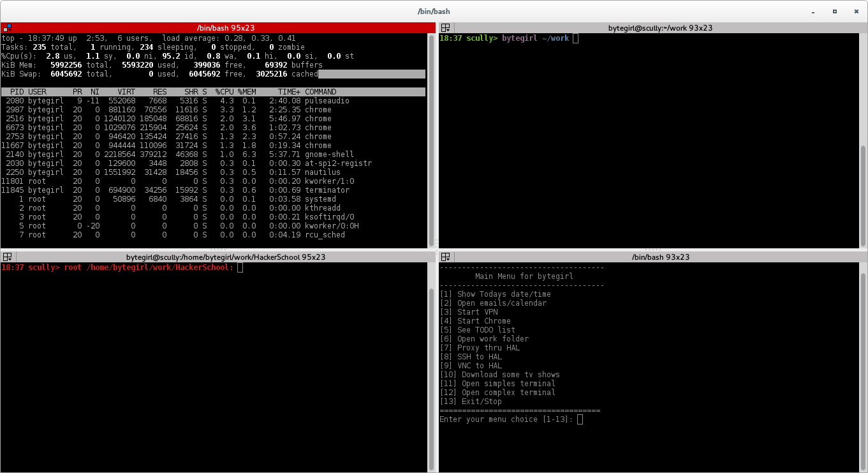Maximize the terminator window

[x=835, y=11]
